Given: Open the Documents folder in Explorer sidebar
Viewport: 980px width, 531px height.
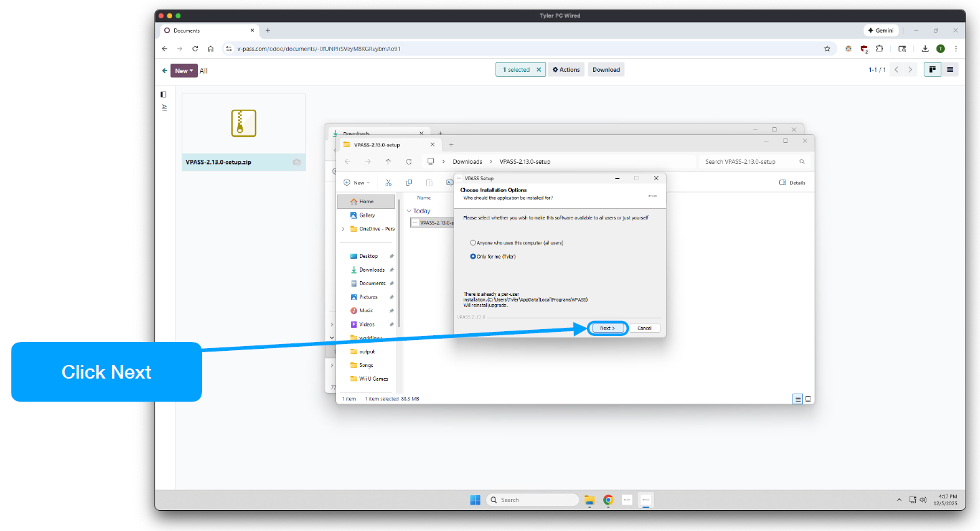Looking at the screenshot, I should click(371, 283).
